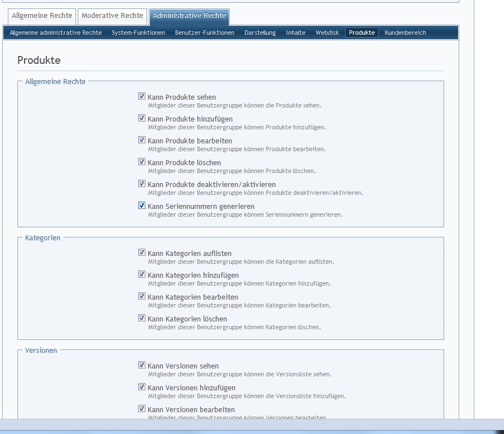
Task: Disable Kann Produkte löschen permission
Action: pos(142,162)
